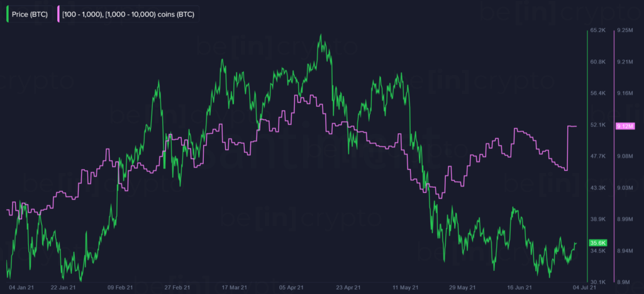This screenshot has width=644, height=294.
Task: Click the 16 Jun 21 date label
Action: pyautogui.click(x=520, y=288)
